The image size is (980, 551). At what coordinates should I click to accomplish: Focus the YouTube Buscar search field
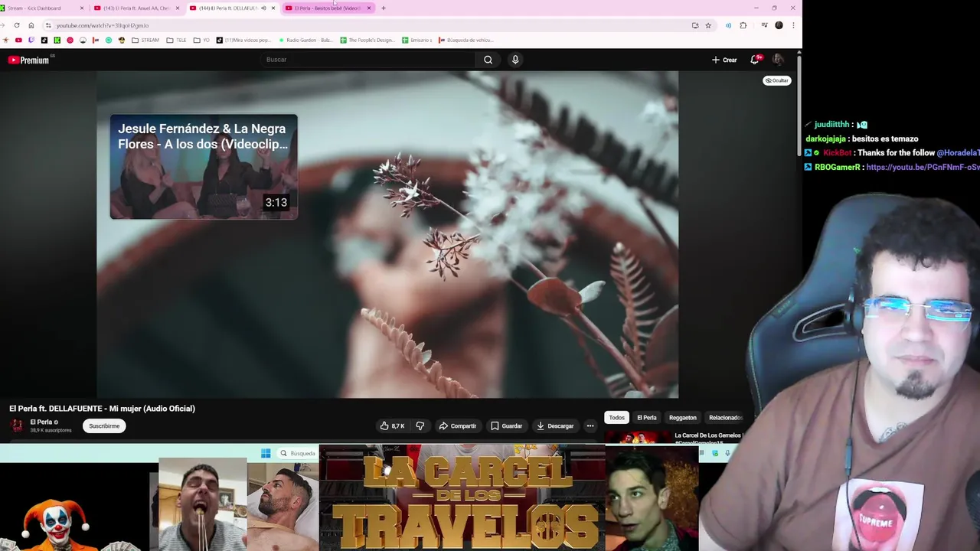click(367, 60)
